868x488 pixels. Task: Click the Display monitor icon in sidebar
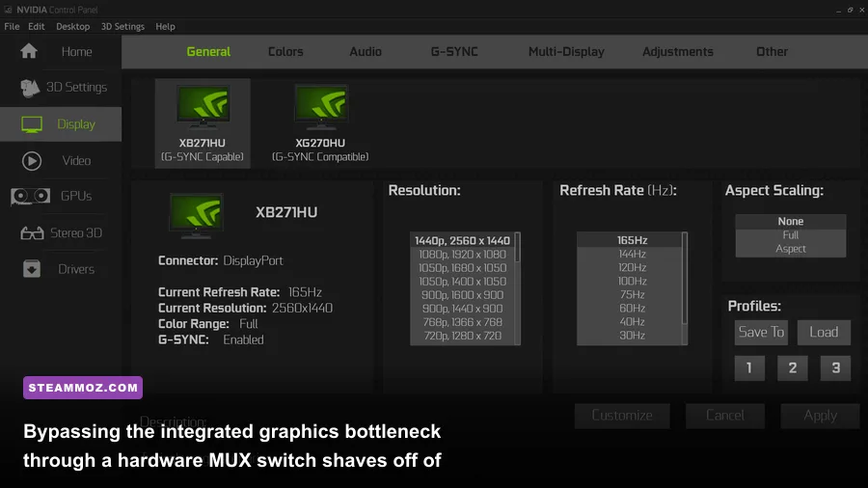coord(32,124)
